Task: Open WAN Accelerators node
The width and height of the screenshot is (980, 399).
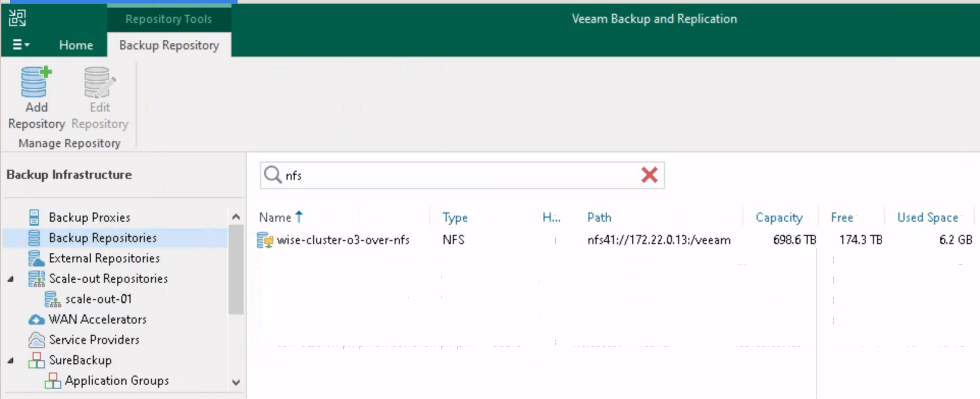Action: pos(97,319)
